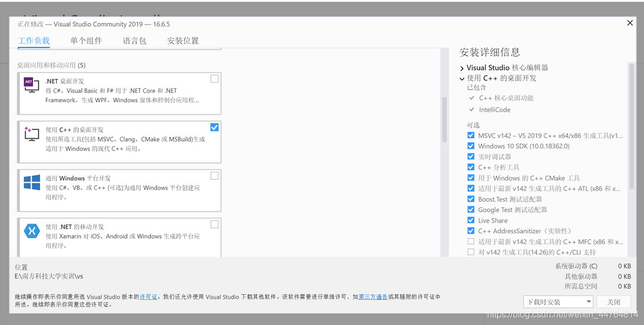Uncheck MSVC v142 build tools option
The width and height of the screenshot is (644, 325).
[470, 135]
